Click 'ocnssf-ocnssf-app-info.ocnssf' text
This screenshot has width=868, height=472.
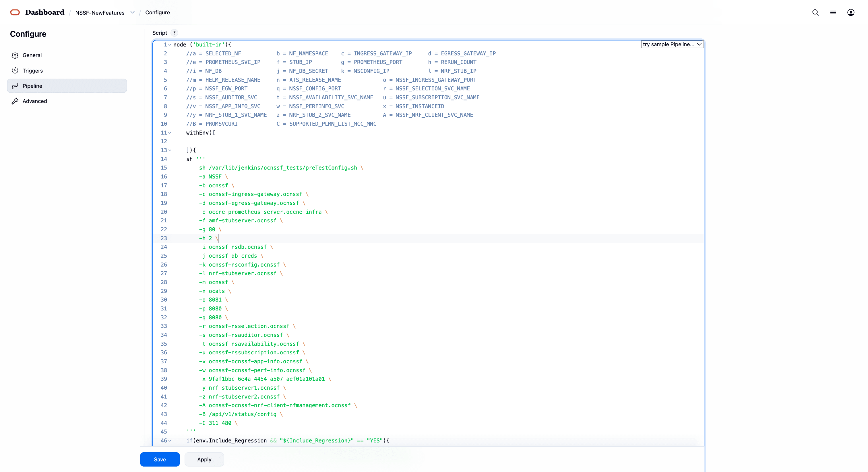(255, 362)
